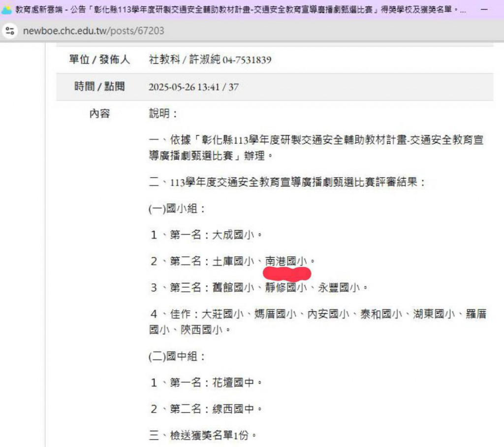Click the line 第二名:線西國中
Image resolution: width=504 pixels, height=447 pixels.
[x=206, y=409]
